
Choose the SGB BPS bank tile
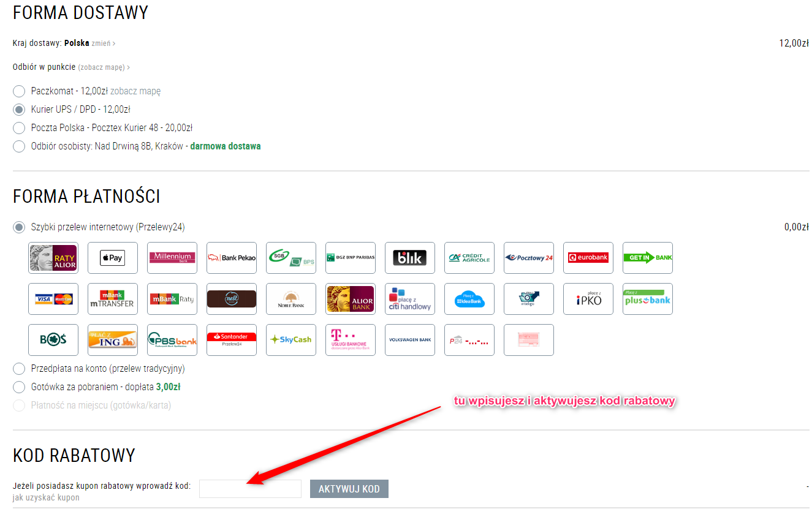click(291, 258)
